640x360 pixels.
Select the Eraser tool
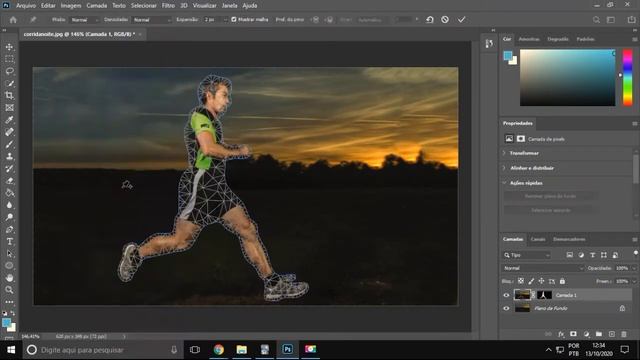point(9,180)
